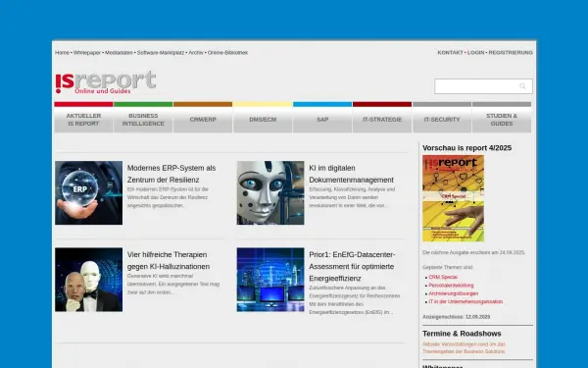Viewport: 588px width, 368px height.
Task: Click the search magnifier icon
Action: point(522,86)
